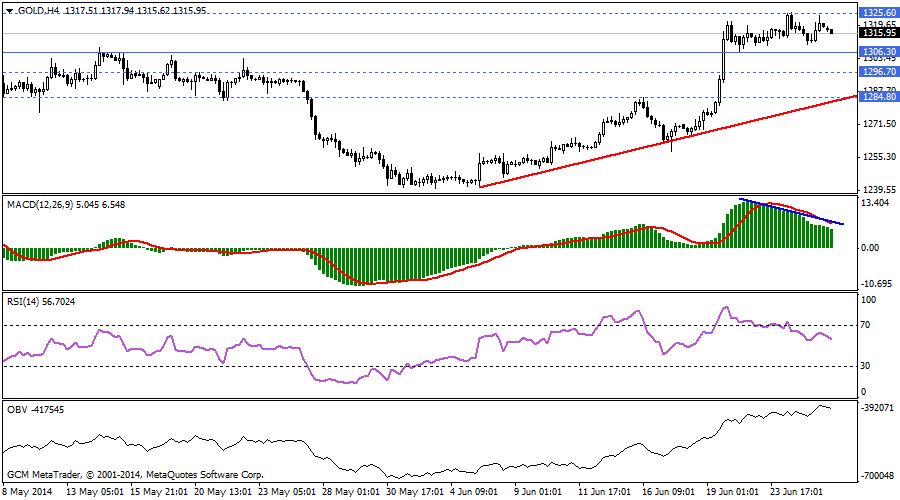Click the 1325.60 resistance price label
Image resolution: width=900 pixels, height=500 pixels.
click(879, 13)
